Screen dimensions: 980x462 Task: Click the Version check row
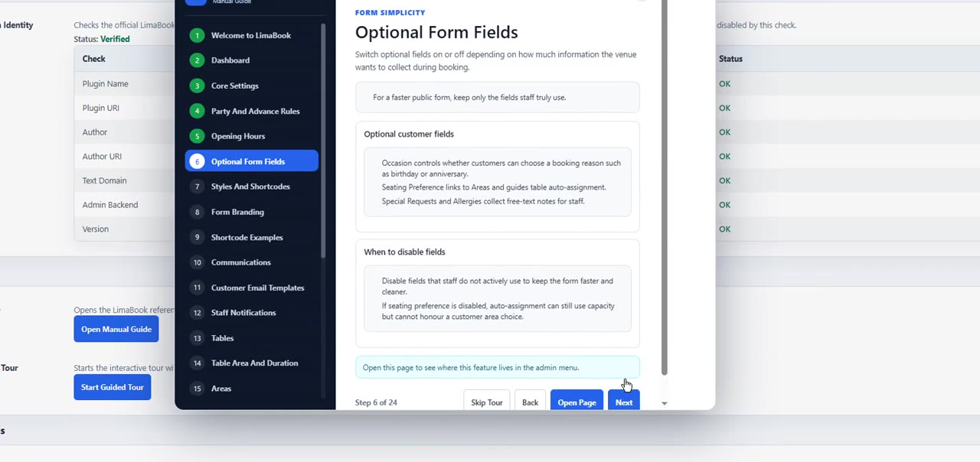(x=125, y=229)
